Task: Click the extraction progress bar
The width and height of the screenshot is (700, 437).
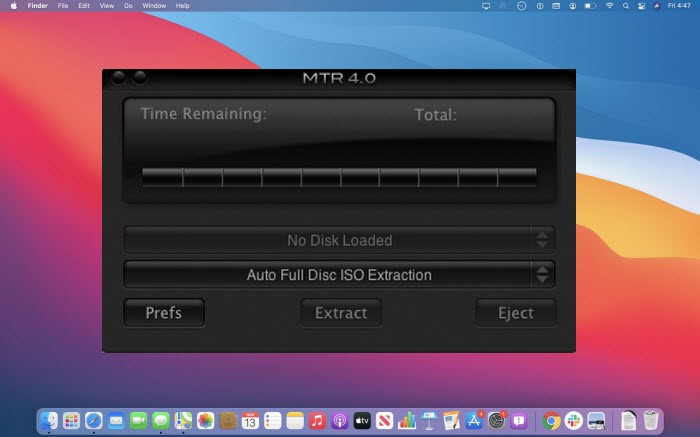Action: [x=339, y=177]
